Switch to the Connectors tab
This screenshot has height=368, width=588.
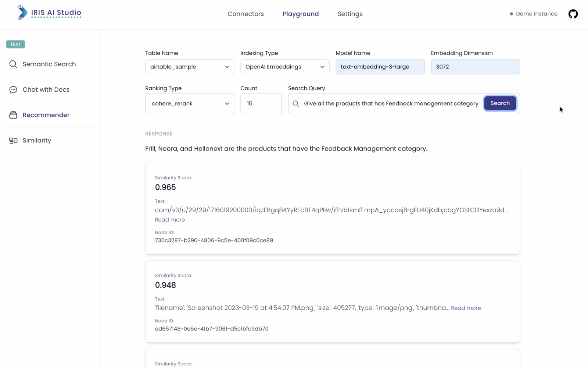(245, 14)
